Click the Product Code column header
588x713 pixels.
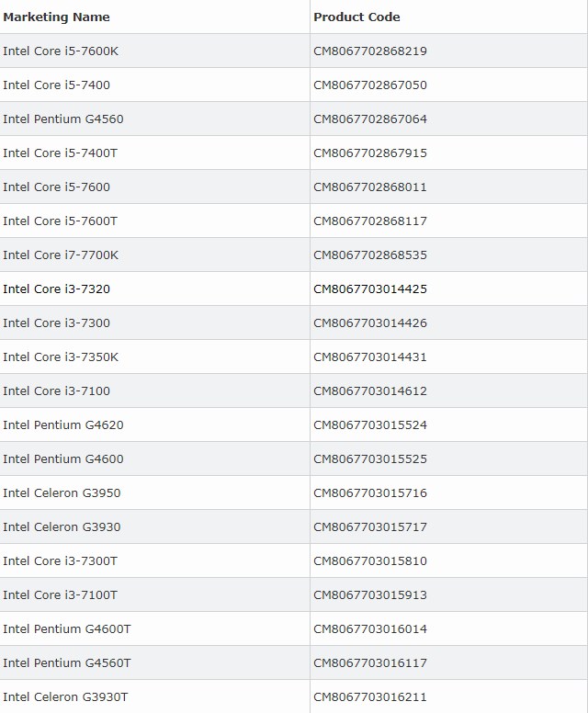pos(356,17)
